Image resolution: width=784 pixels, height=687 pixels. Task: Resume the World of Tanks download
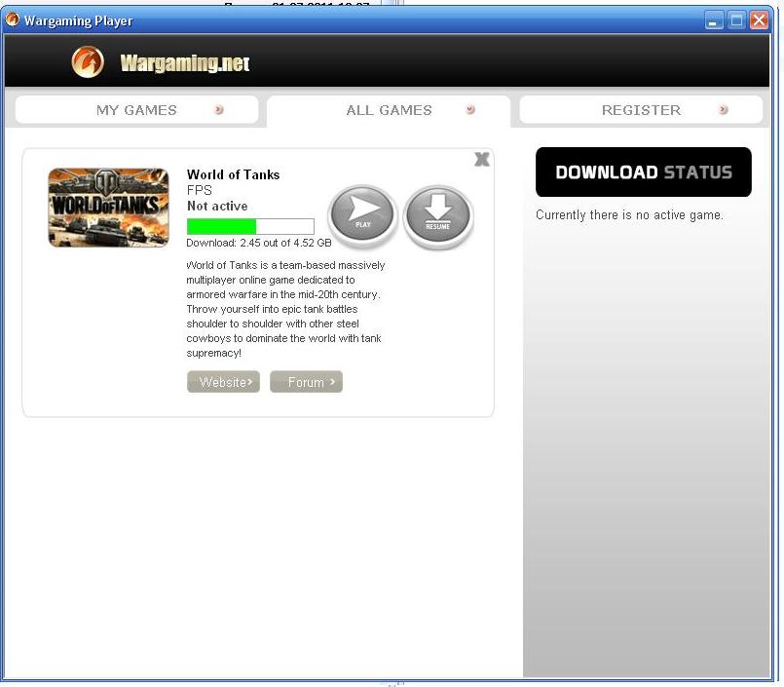(x=438, y=216)
